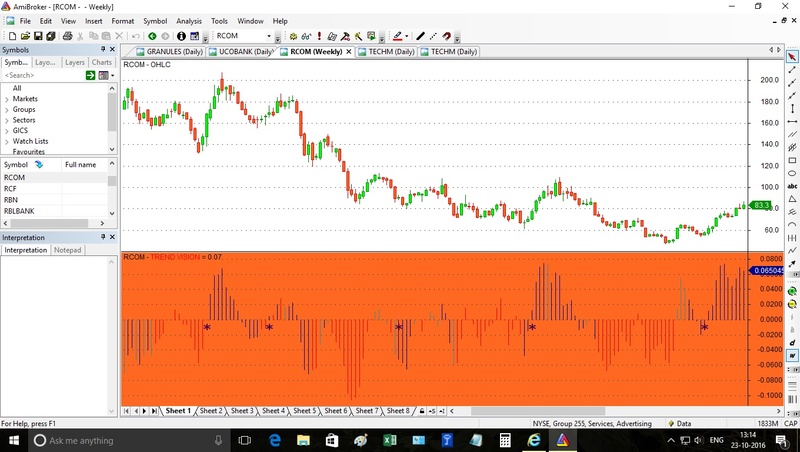
Task: Click the green zoom-in icon on right toolbar
Action: coord(792,291)
